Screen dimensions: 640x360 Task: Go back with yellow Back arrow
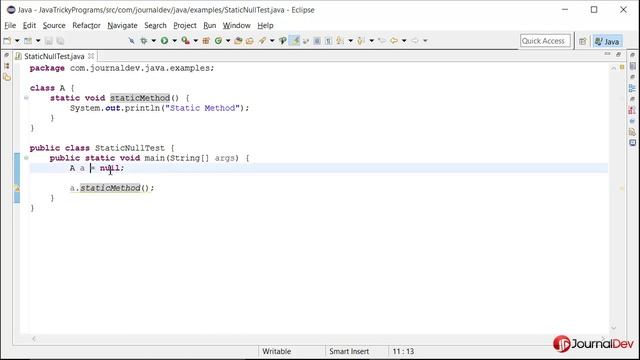[394, 41]
